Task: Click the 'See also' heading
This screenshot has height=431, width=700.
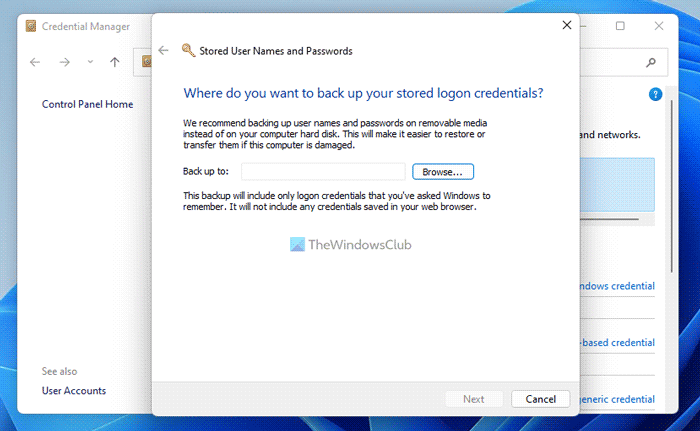Action: coord(59,371)
